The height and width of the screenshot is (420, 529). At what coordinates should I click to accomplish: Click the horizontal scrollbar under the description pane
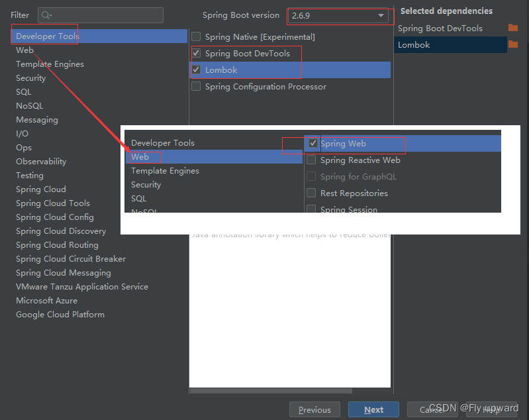[x=271, y=391]
